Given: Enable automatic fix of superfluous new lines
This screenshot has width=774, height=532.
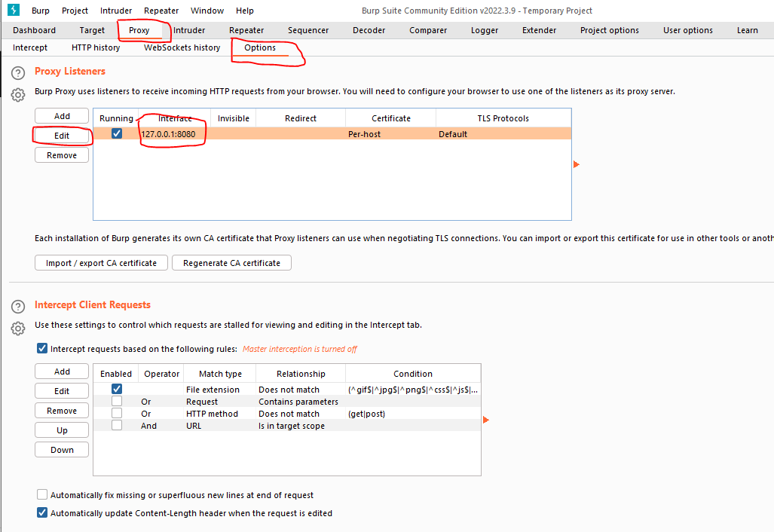Looking at the screenshot, I should point(42,495).
